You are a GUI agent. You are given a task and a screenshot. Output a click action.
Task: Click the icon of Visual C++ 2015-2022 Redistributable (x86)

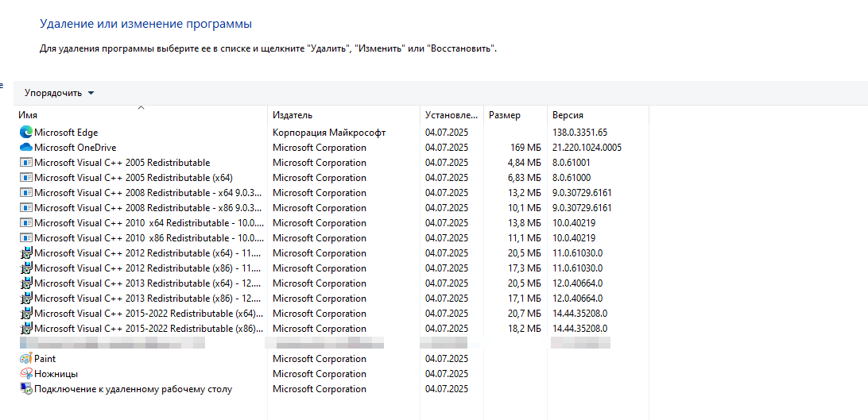(x=26, y=329)
